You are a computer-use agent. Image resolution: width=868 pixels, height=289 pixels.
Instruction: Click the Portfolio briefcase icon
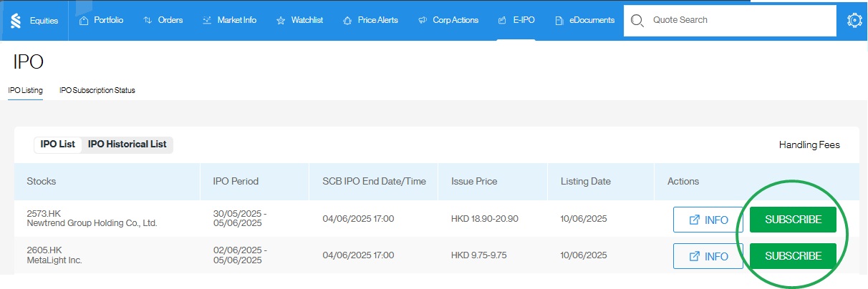pos(85,20)
